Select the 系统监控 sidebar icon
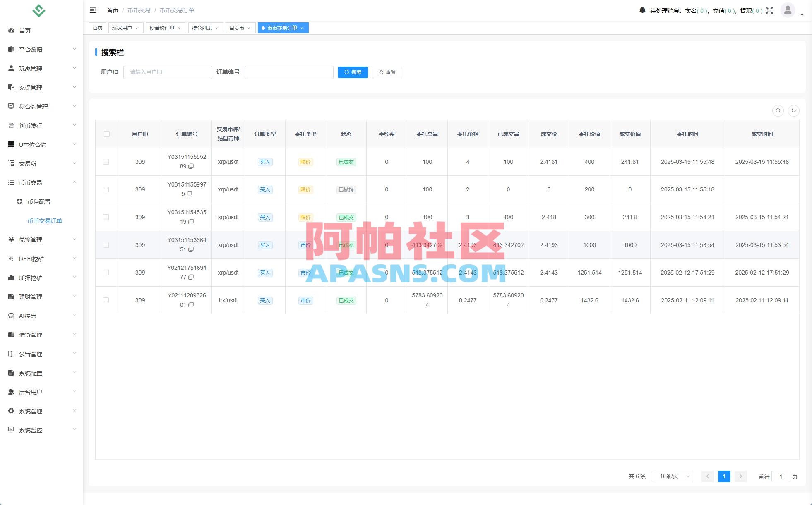812x505 pixels. click(x=11, y=430)
